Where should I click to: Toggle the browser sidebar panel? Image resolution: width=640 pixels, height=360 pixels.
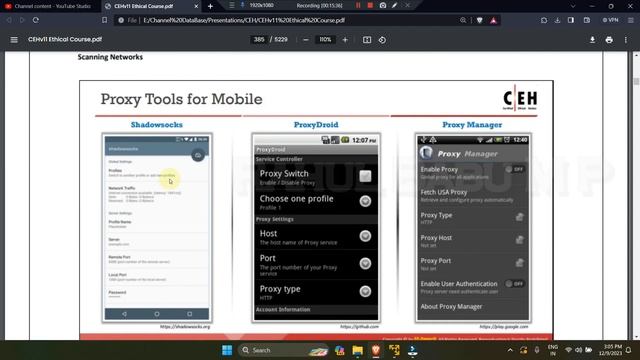tap(571, 20)
